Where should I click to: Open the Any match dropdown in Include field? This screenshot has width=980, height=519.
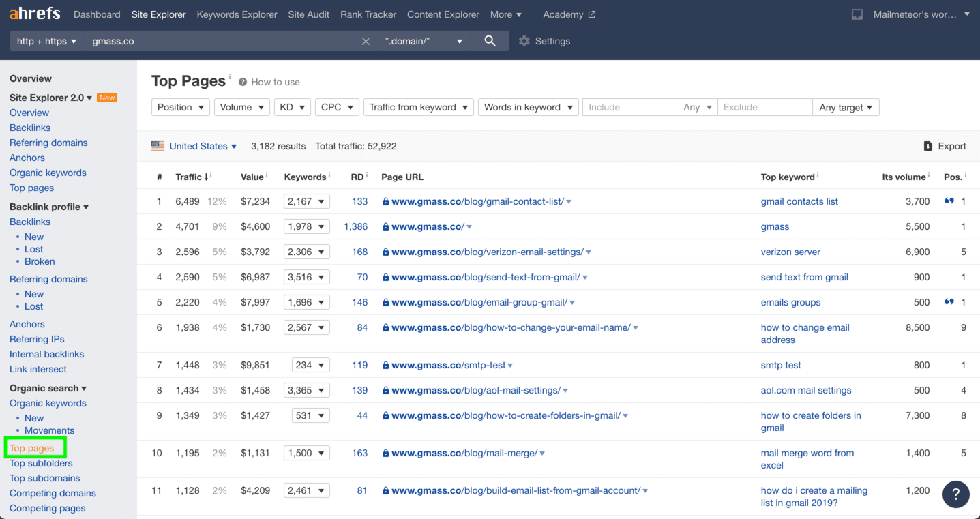click(698, 107)
